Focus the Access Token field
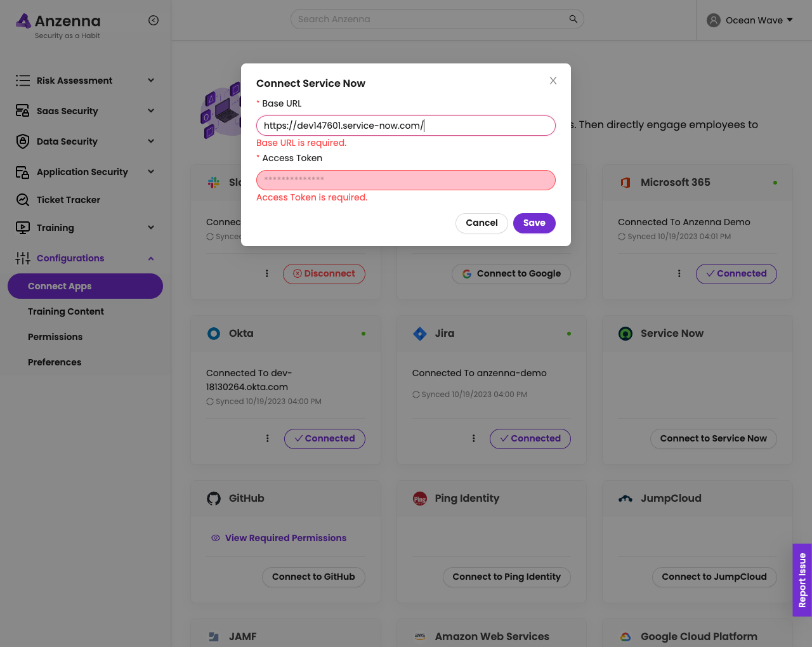 406,180
